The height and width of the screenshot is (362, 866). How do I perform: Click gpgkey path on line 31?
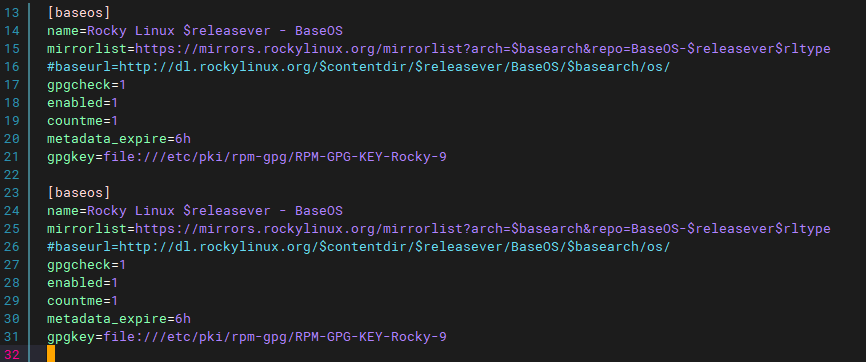pyautogui.click(x=275, y=337)
